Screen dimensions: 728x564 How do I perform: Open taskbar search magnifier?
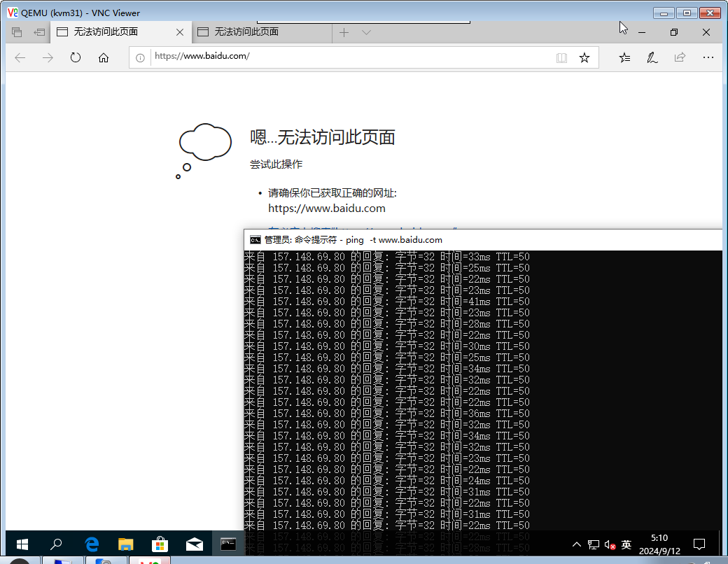[x=56, y=544]
